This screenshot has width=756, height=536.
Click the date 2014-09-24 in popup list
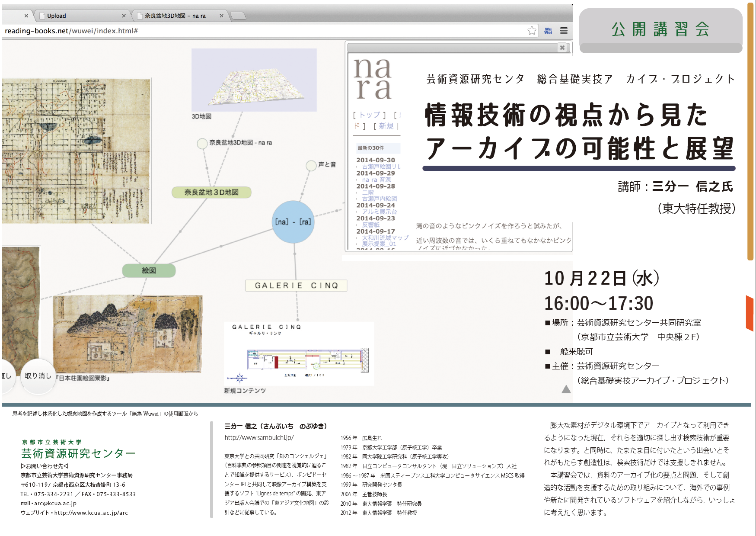click(x=376, y=205)
